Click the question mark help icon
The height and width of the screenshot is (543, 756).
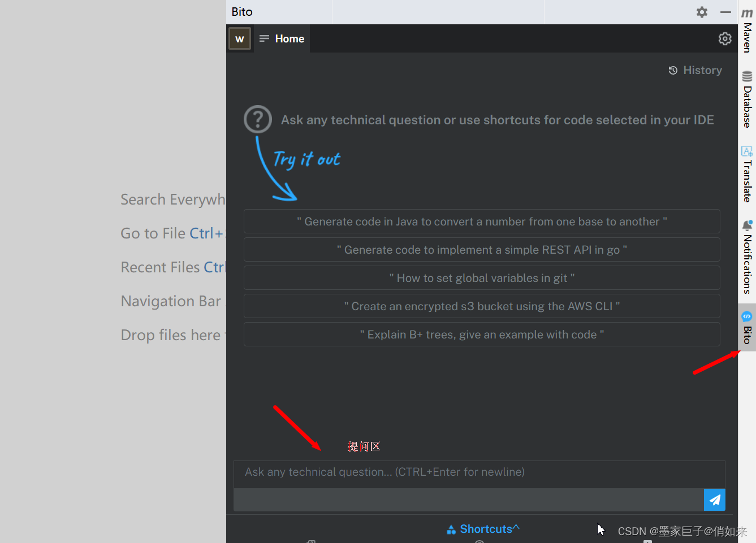coord(258,119)
